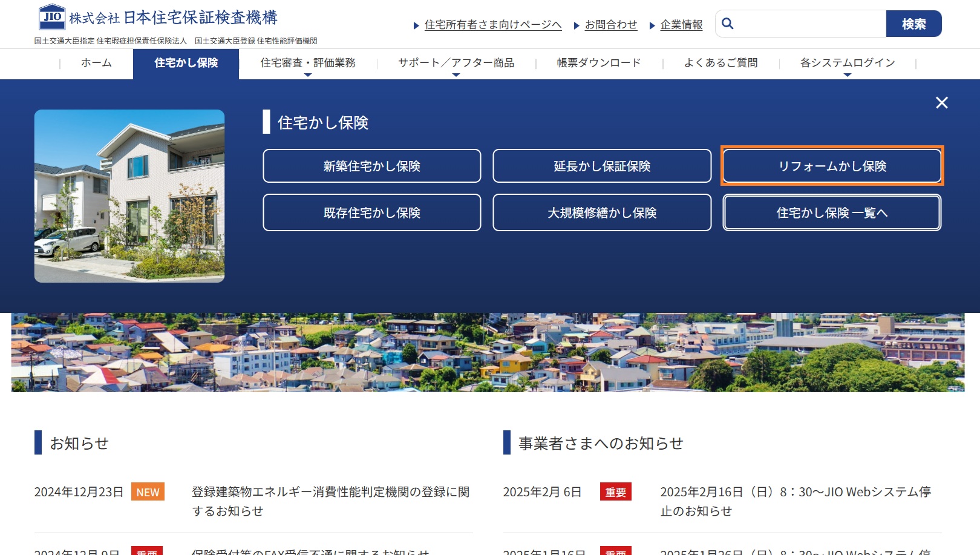
Task: Open the 企業情報 link
Action: click(681, 25)
